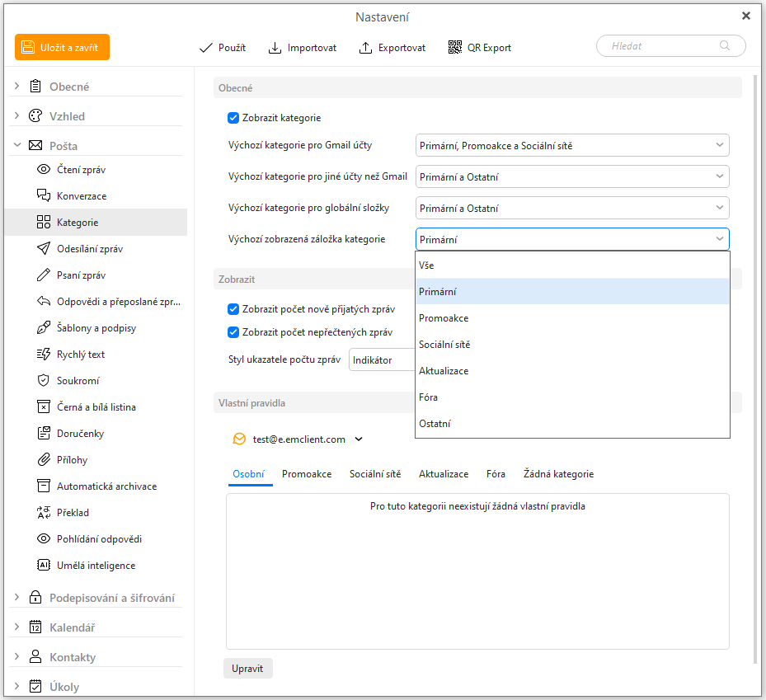Click the vertical scrollbar on the right
The image size is (766, 700).
(754, 371)
